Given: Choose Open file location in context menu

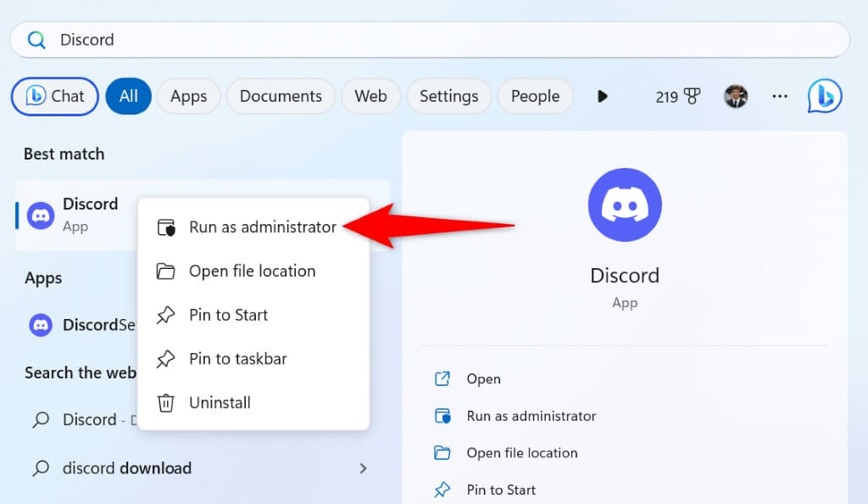Looking at the screenshot, I should pos(253,271).
